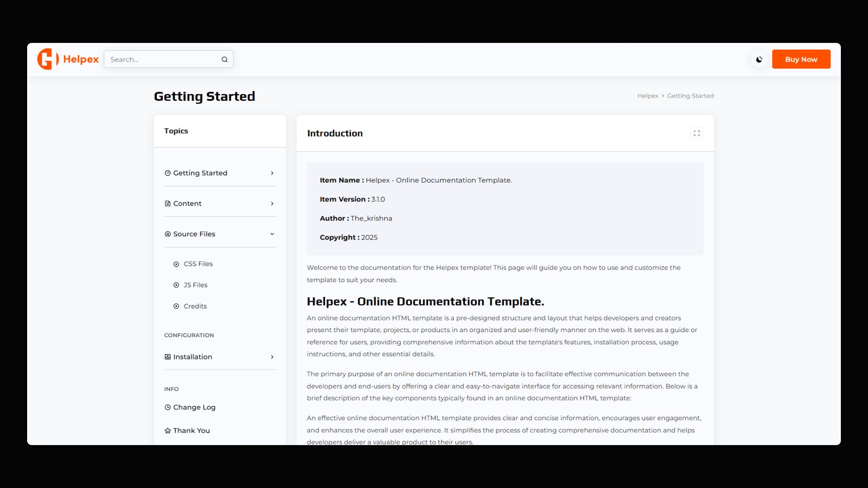Open the Credits submenu item
This screenshot has width=868, height=488.
tap(195, 306)
